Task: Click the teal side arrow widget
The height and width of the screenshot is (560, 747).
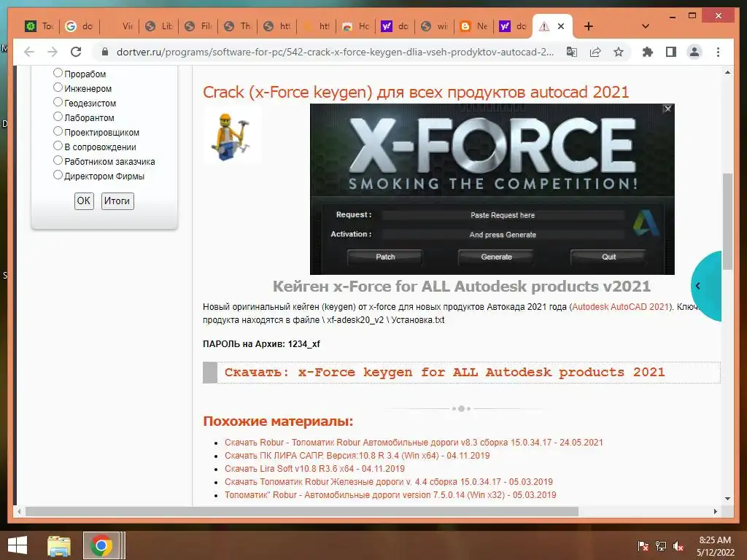Action: click(x=706, y=286)
